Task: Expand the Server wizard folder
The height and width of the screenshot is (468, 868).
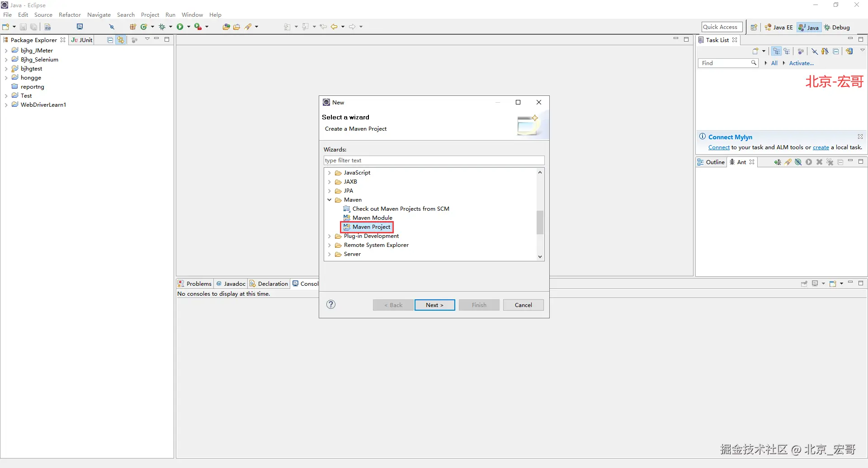Action: click(330, 254)
